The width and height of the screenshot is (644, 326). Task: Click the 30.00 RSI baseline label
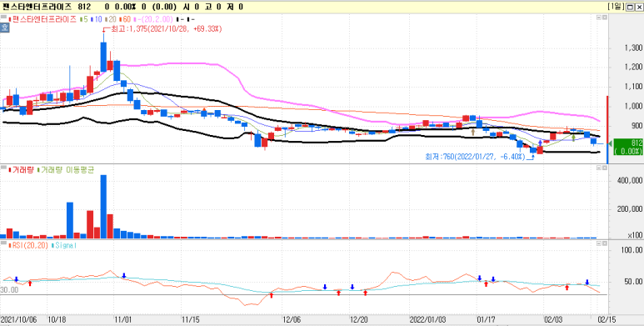point(8,290)
